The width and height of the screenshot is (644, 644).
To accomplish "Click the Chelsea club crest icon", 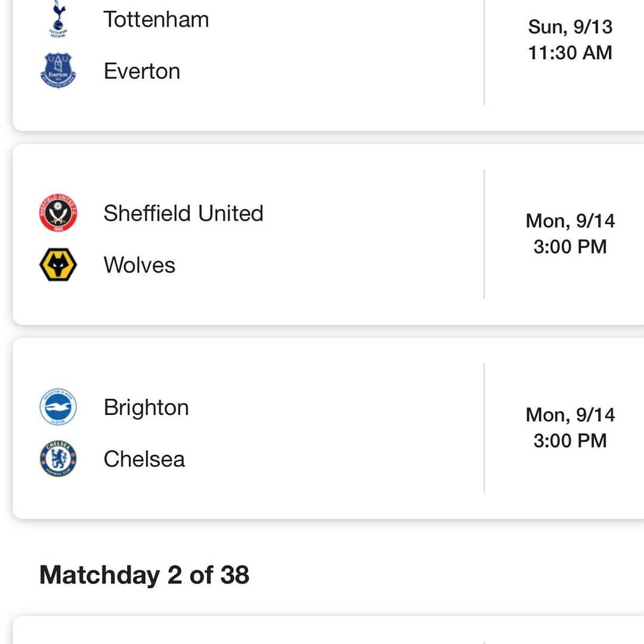I will tap(58, 459).
